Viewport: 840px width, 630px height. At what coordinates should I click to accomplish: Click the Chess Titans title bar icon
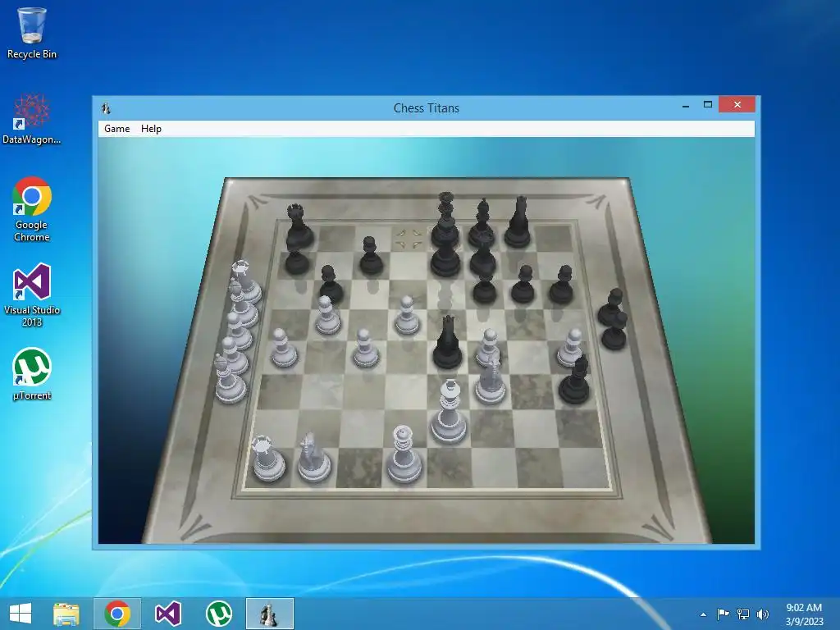[106, 108]
